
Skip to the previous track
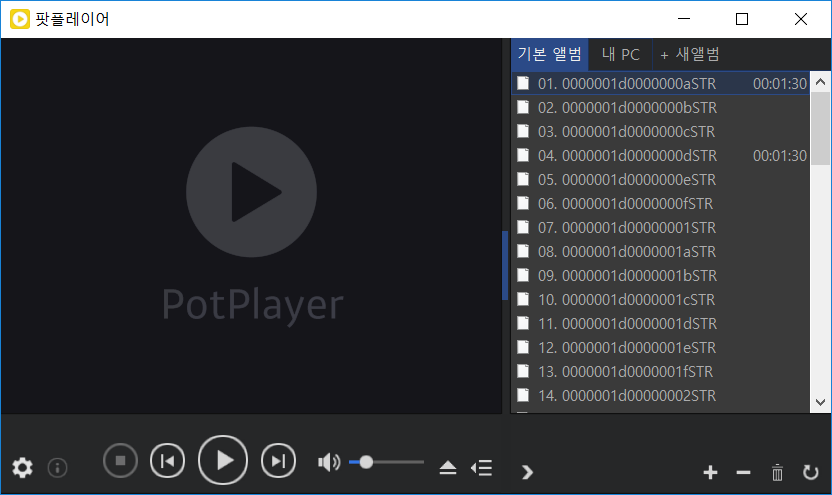tap(168, 461)
